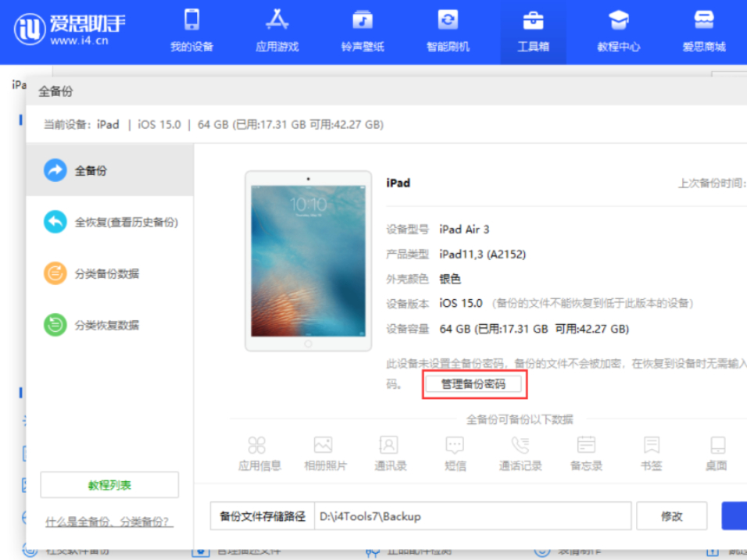
Task: Click the blue start backup button
Action: (734, 515)
